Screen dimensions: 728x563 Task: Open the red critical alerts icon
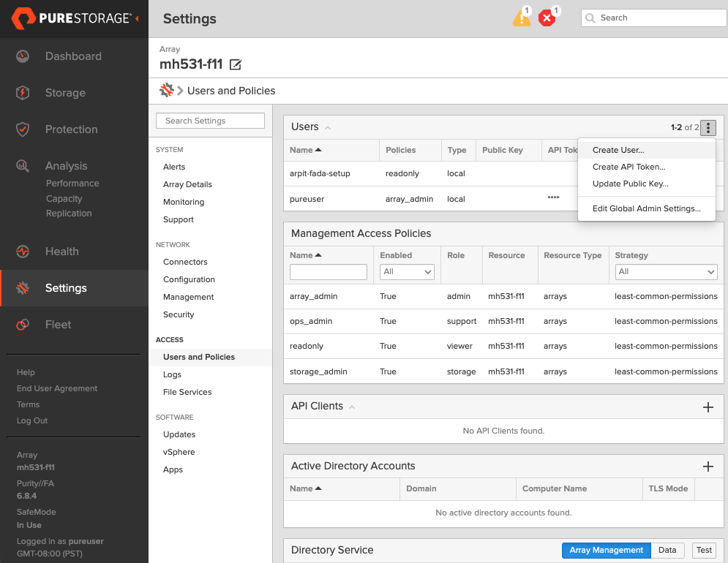tap(547, 18)
